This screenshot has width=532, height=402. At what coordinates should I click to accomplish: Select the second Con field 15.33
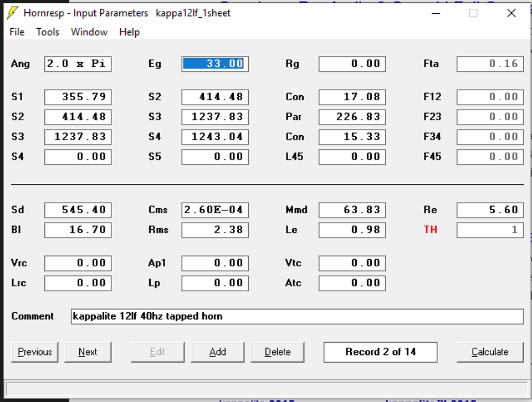point(352,137)
